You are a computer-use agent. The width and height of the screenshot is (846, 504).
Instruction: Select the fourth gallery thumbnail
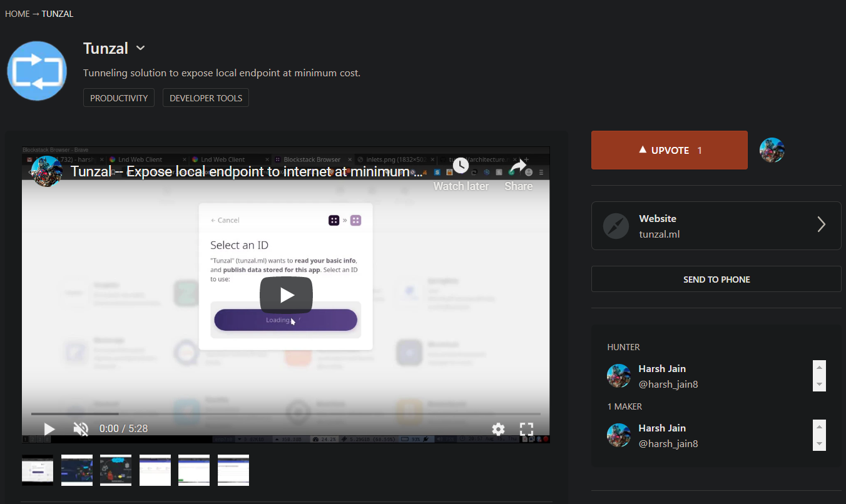pyautogui.click(x=155, y=470)
